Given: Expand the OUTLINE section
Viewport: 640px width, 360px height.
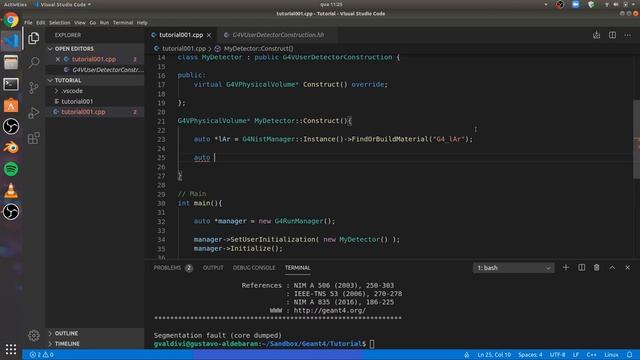Looking at the screenshot, I should (66, 333).
